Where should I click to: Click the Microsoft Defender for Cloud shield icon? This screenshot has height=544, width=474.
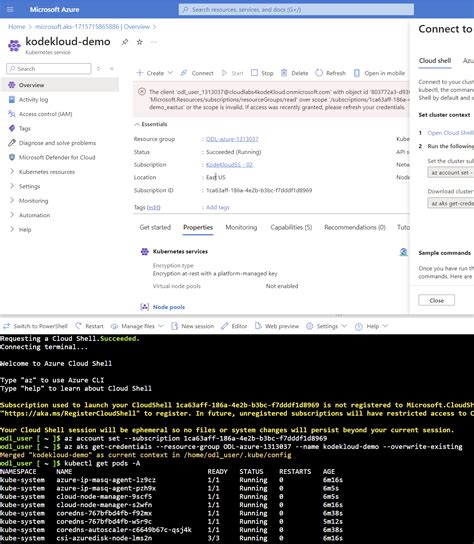point(12,157)
